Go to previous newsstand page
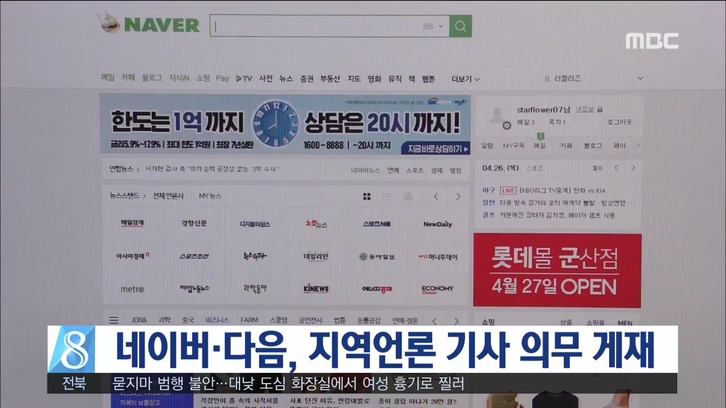 436,197
